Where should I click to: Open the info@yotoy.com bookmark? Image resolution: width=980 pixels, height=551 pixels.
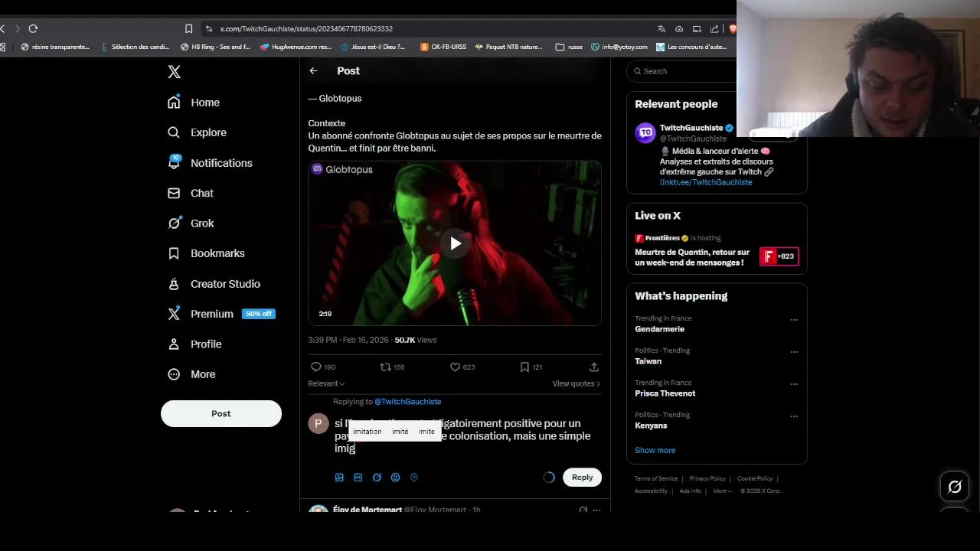pyautogui.click(x=619, y=47)
